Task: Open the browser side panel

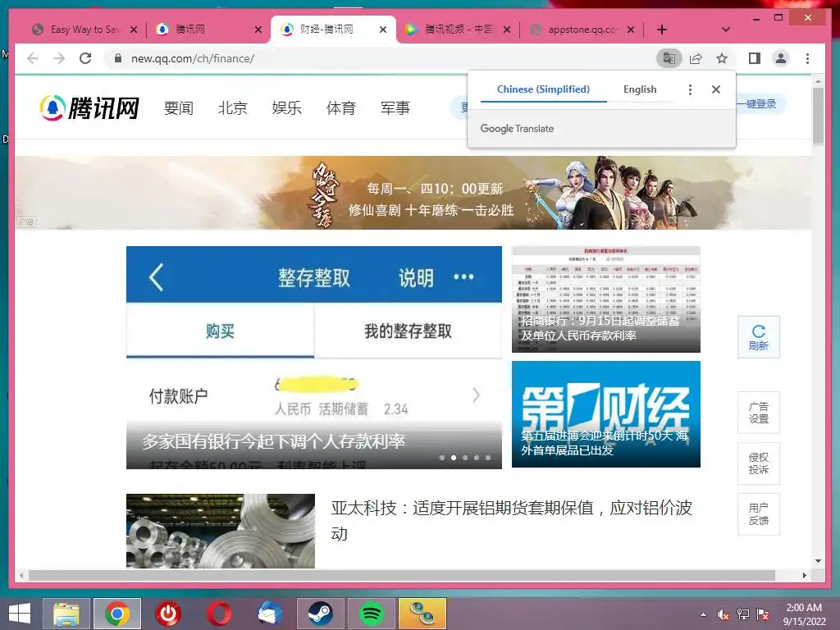Action: point(755,58)
